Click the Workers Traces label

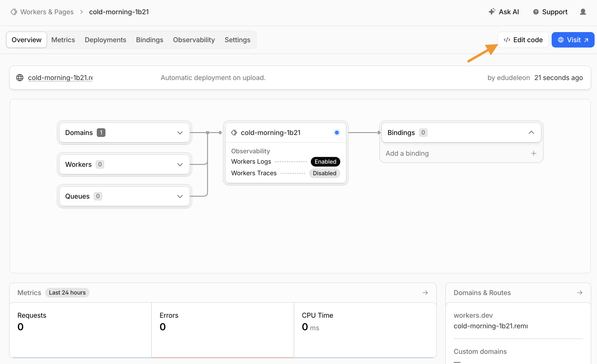point(254,173)
